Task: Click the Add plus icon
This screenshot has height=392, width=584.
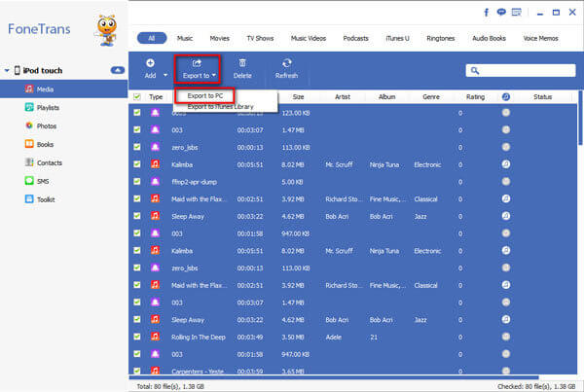Action: (x=150, y=63)
